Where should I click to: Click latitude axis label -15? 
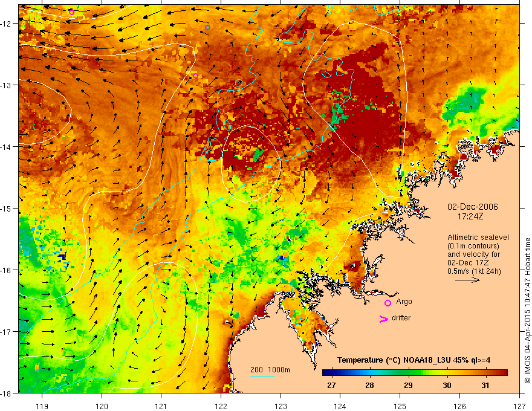pos(7,208)
